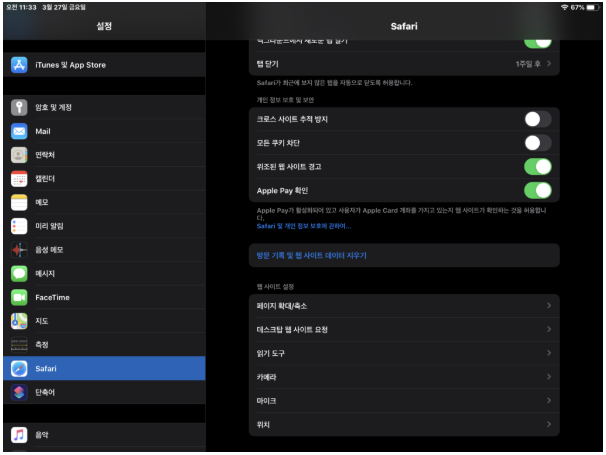The height and width of the screenshot is (455, 606).
Task: Tap 미리 알림 label in sidebar
Action: coord(49,226)
